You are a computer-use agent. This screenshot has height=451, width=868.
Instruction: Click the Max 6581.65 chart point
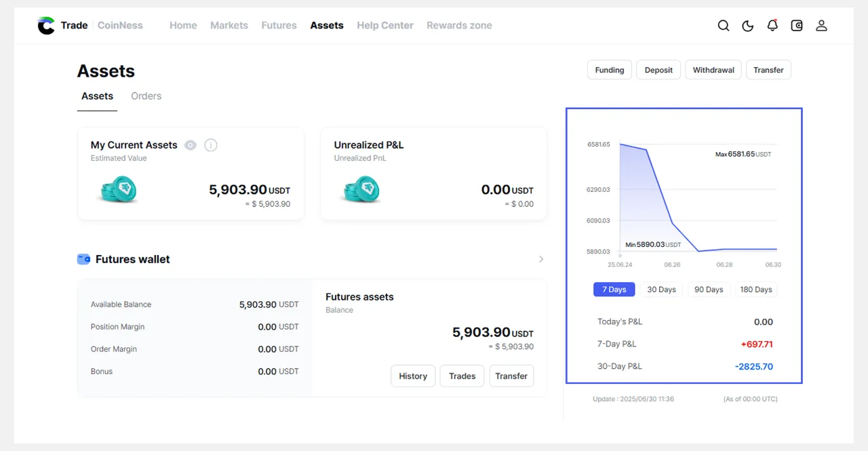click(x=620, y=144)
